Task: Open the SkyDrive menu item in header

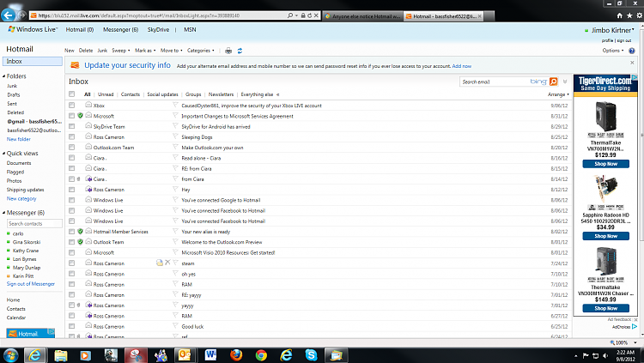Action: click(x=158, y=29)
